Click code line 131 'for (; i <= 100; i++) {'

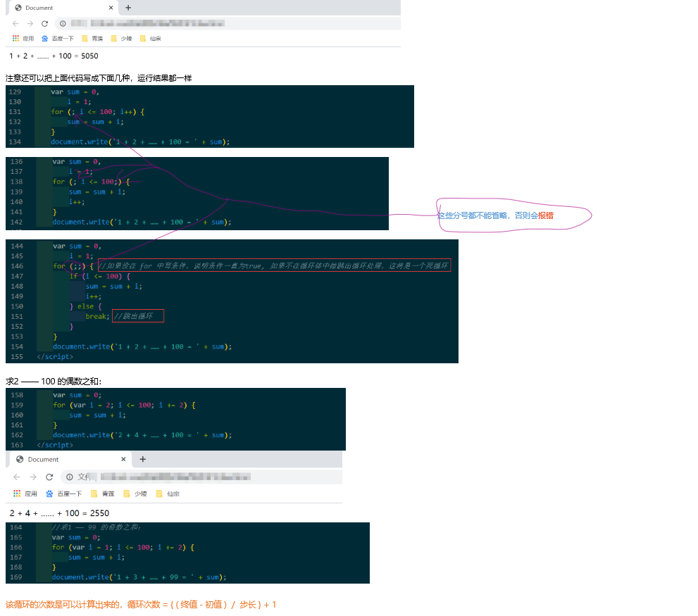[97, 112]
